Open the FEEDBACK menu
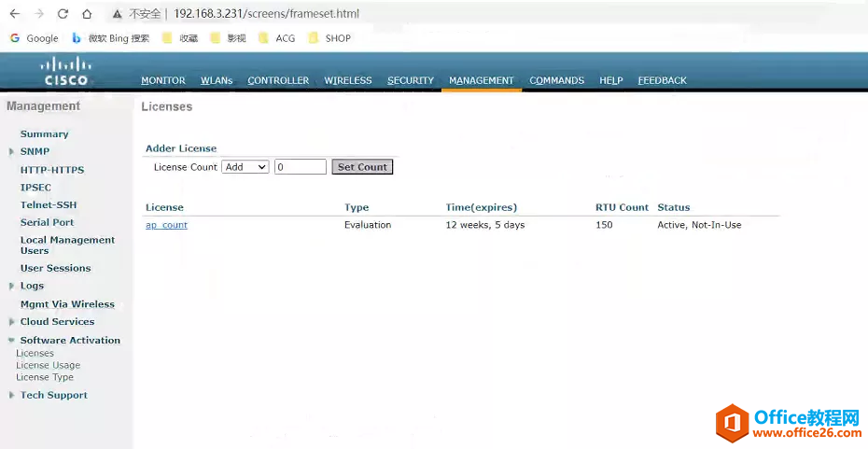 coord(662,80)
